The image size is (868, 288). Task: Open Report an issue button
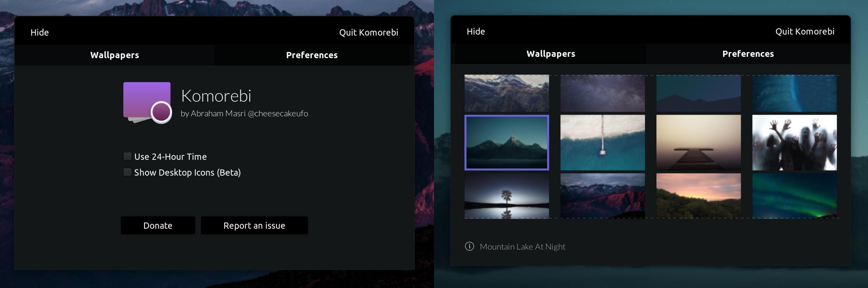click(x=254, y=225)
